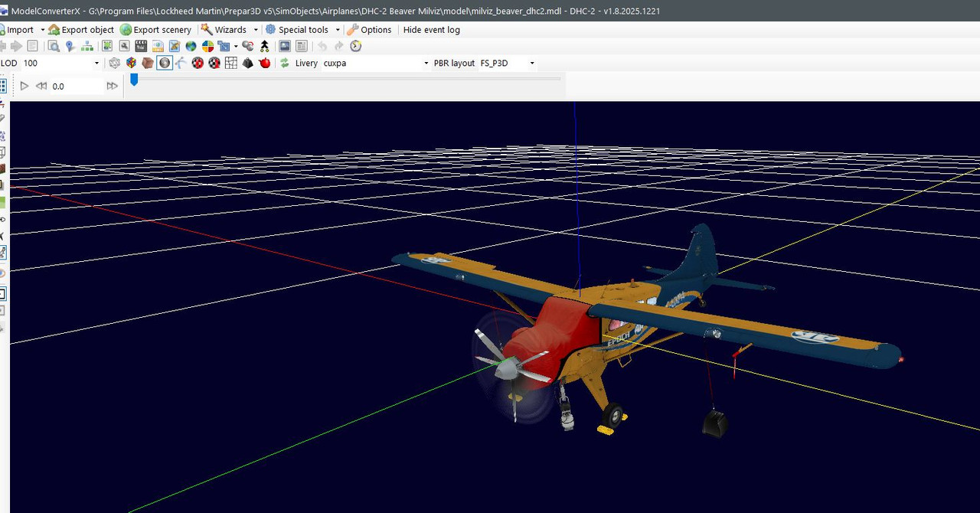Expand the PBR layout dropdown
The height and width of the screenshot is (513, 980).
(531, 64)
